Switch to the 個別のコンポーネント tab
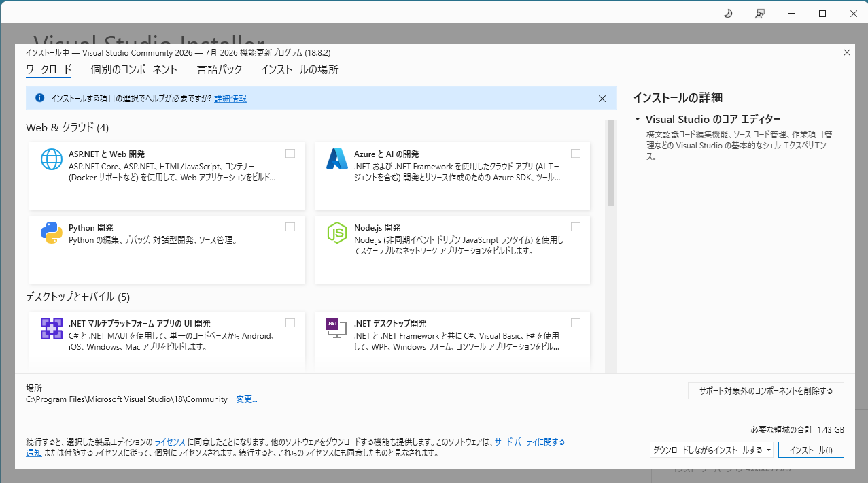868x483 pixels. [134, 69]
